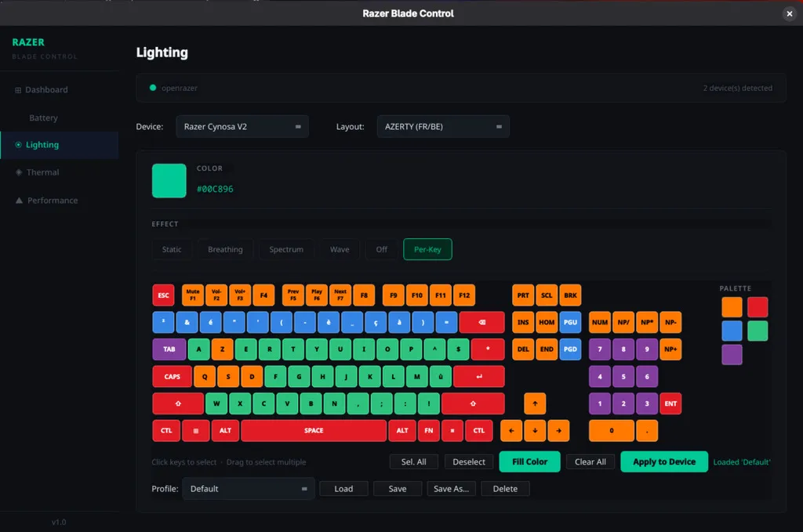The width and height of the screenshot is (803, 532).
Task: Click the Sel. All button
Action: [414, 462]
